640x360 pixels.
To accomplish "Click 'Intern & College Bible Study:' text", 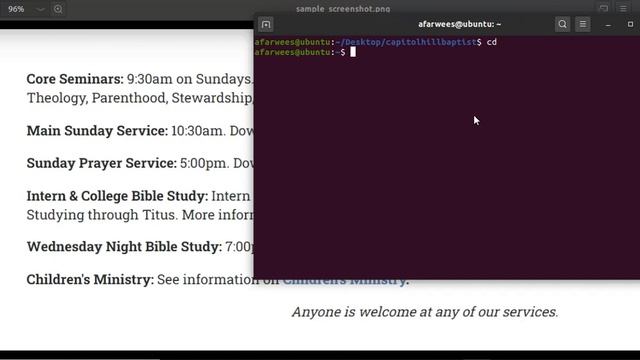I will pos(117,196).
